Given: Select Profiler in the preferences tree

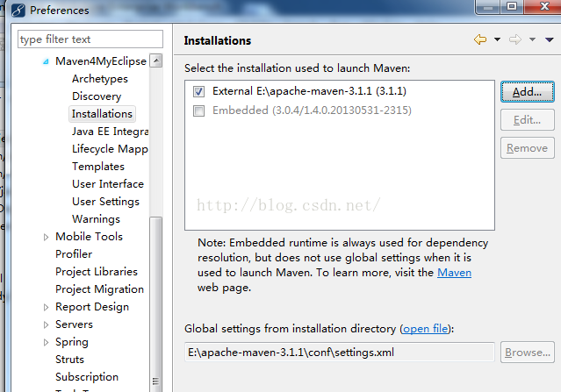Looking at the screenshot, I should click(74, 254).
